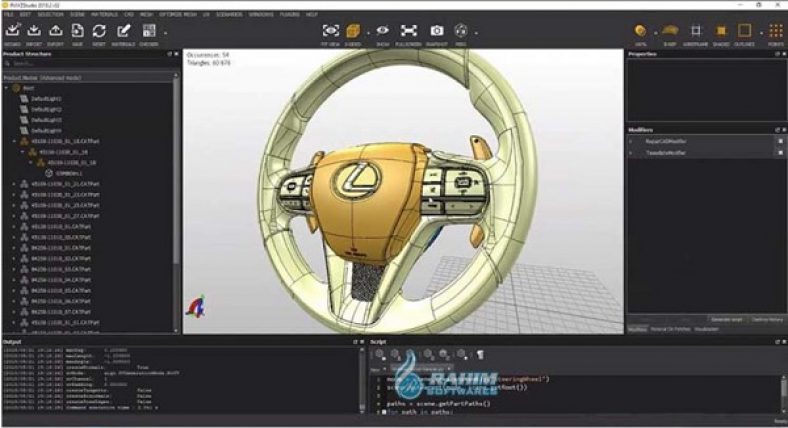
Task: Close the Product Structure panel
Action: [x=176, y=54]
